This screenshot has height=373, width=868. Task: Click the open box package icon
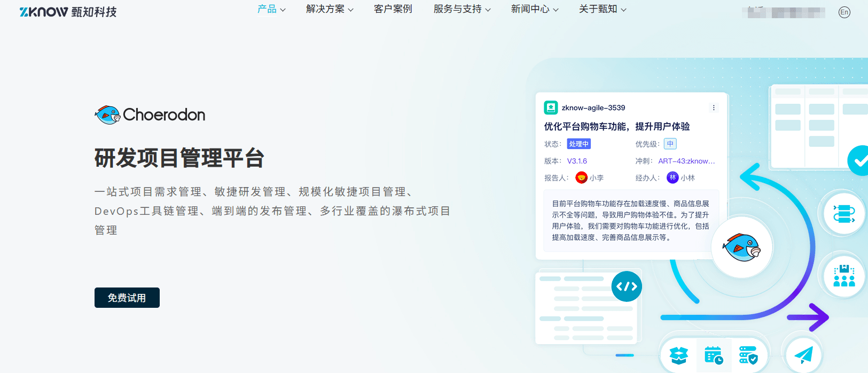[679, 355]
